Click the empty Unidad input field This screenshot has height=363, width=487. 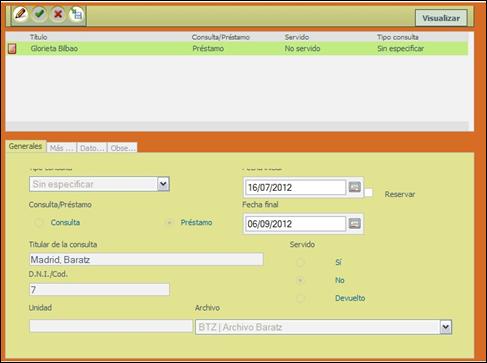111,326
